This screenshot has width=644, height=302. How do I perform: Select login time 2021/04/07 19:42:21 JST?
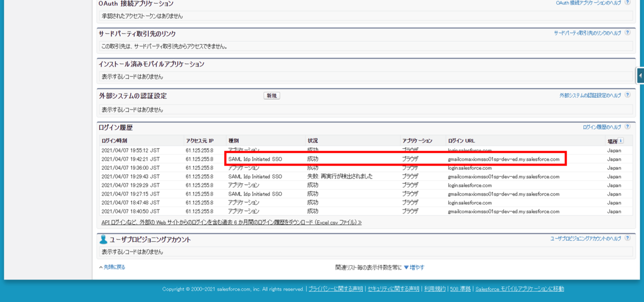click(130, 159)
